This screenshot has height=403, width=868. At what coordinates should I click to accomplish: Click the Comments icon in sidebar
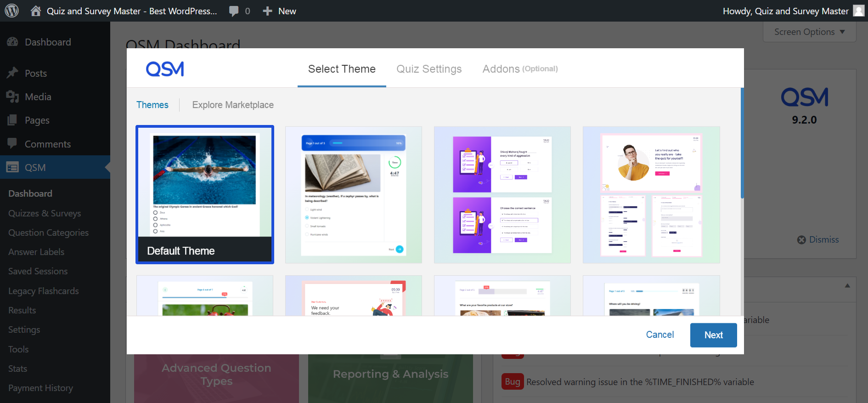(x=12, y=144)
